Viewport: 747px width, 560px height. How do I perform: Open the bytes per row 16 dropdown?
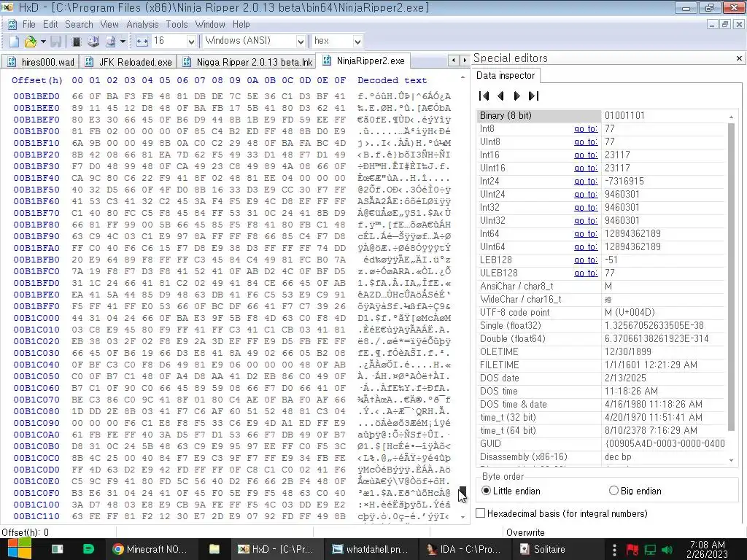click(191, 42)
